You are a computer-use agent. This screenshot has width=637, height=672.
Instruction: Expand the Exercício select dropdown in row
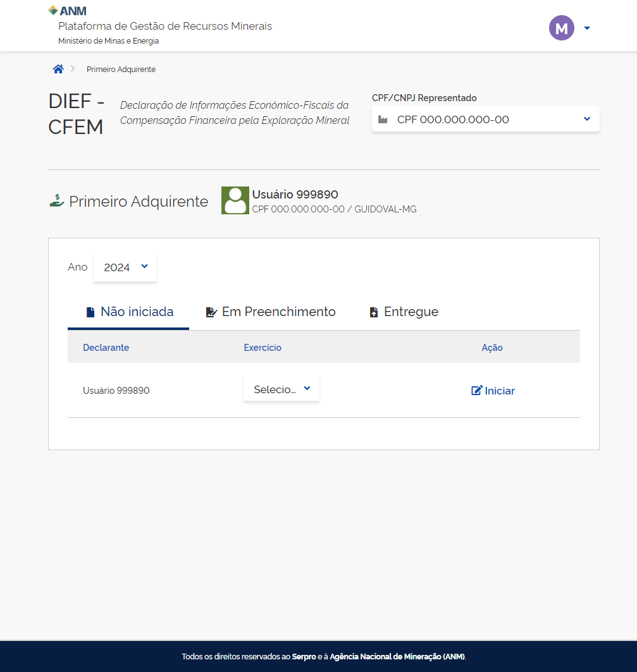281,389
